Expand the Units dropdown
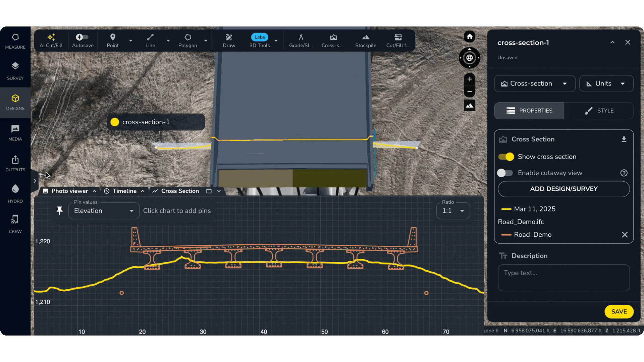Image resolution: width=644 pixels, height=362 pixels. [606, 83]
